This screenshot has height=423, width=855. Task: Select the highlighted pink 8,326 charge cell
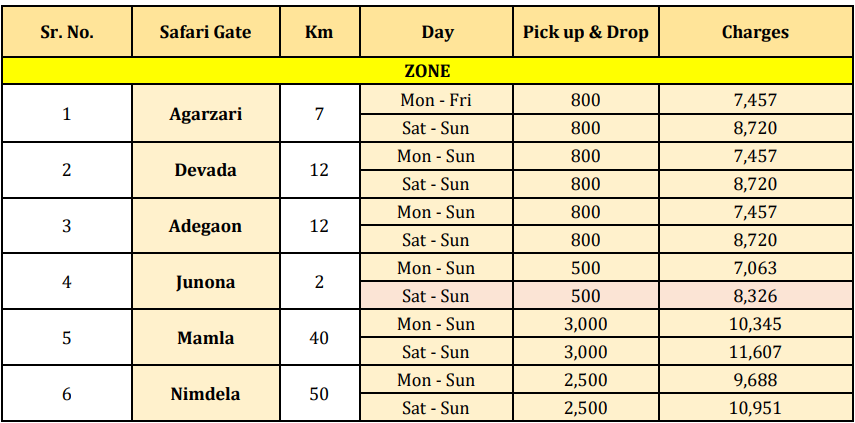755,295
